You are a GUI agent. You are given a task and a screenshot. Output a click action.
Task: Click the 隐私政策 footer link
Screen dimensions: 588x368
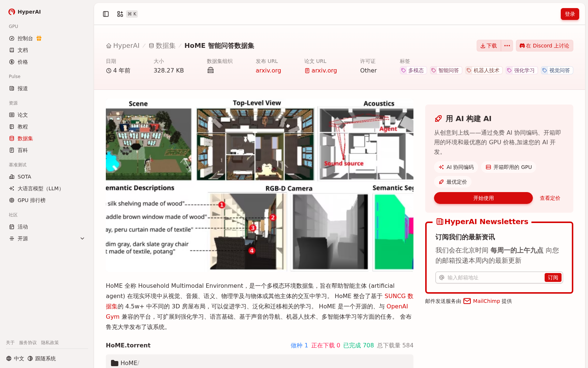tap(50, 343)
